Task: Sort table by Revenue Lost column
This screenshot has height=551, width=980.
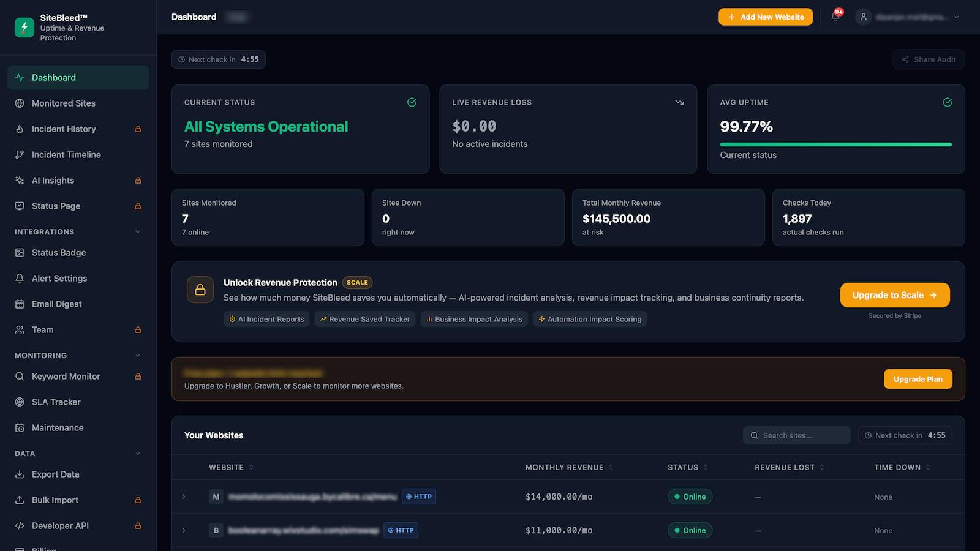Action: pos(790,467)
